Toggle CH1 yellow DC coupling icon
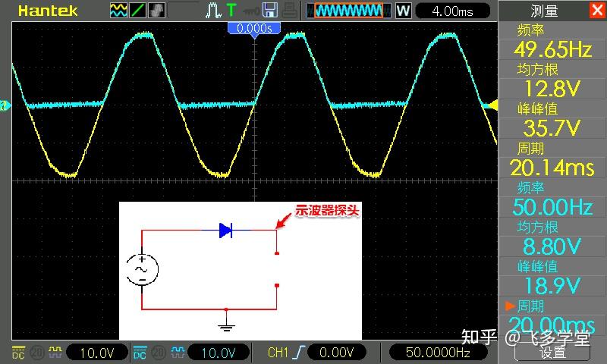 pyautogui.click(x=18, y=353)
